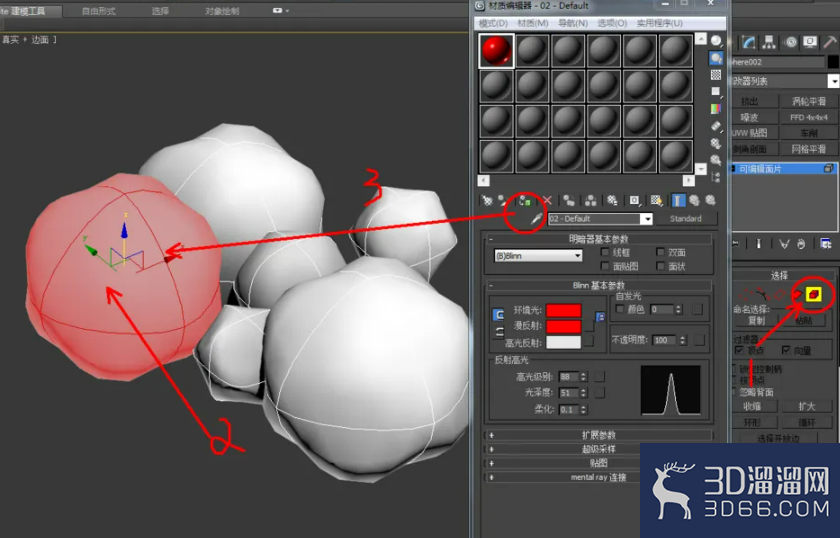The image size is (840, 538).
Task: Click Material Editor Options icon
Action: (x=716, y=143)
